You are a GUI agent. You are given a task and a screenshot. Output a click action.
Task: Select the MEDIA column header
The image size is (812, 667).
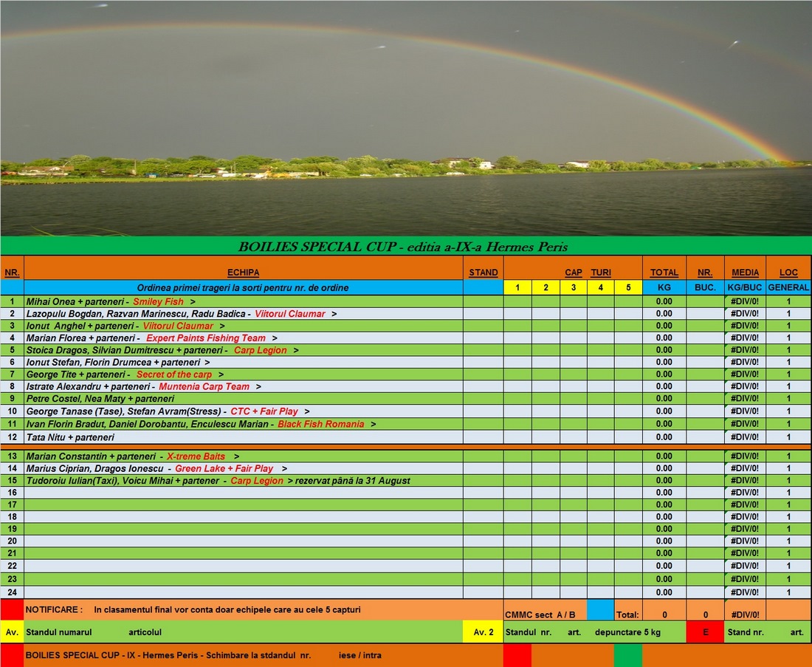[x=745, y=273]
